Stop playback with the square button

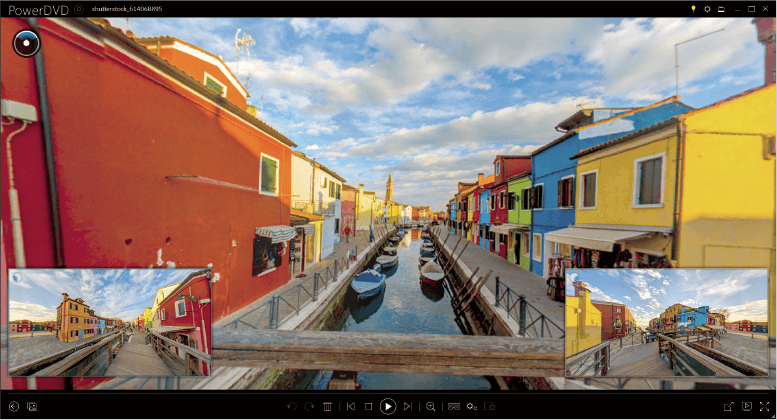[x=368, y=406]
